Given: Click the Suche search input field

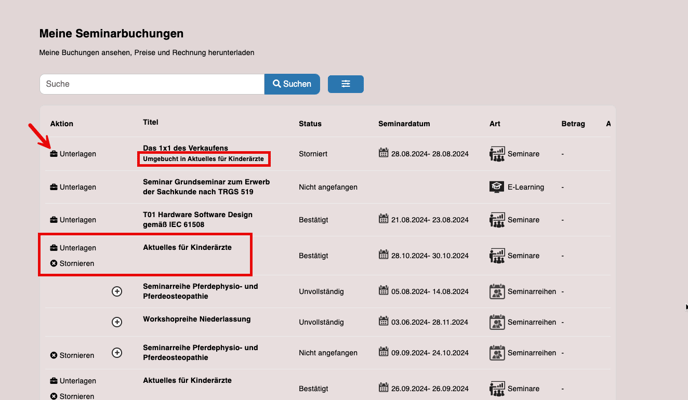Looking at the screenshot, I should [x=151, y=84].
